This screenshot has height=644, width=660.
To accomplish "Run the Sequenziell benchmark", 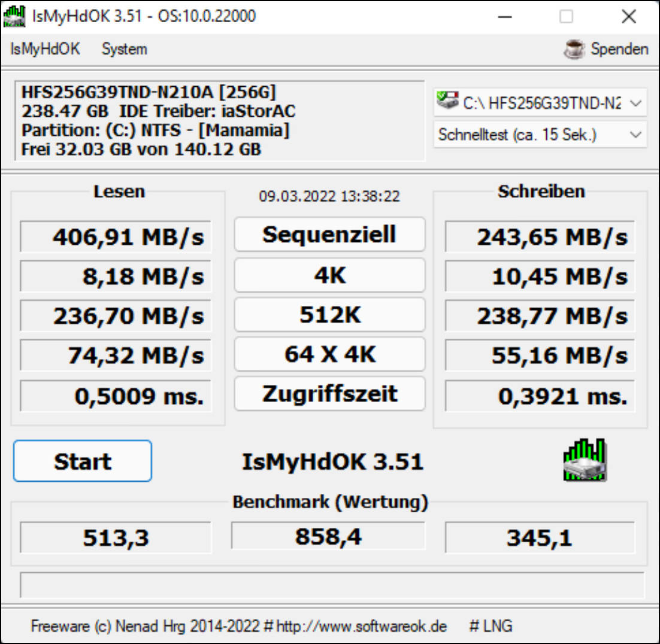I will click(x=329, y=235).
